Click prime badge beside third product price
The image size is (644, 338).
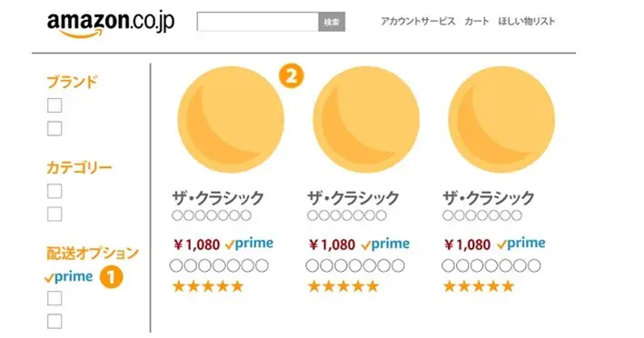521,244
